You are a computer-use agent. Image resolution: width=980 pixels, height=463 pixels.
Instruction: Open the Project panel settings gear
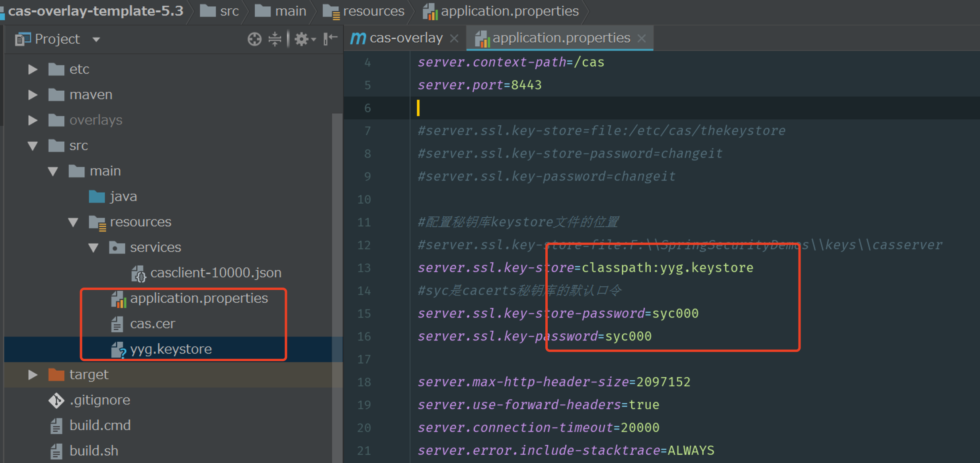click(x=301, y=39)
